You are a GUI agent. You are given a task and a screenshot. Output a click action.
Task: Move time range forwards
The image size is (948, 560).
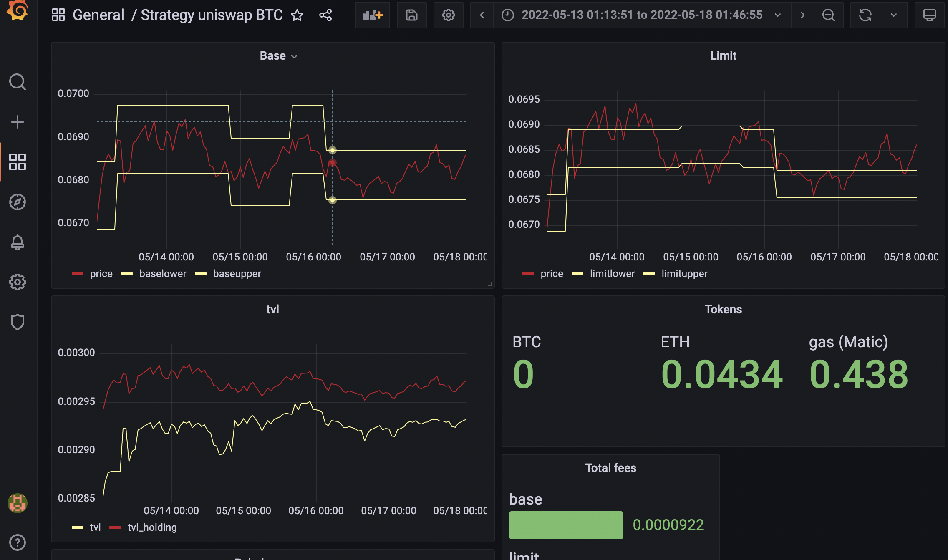click(x=802, y=15)
